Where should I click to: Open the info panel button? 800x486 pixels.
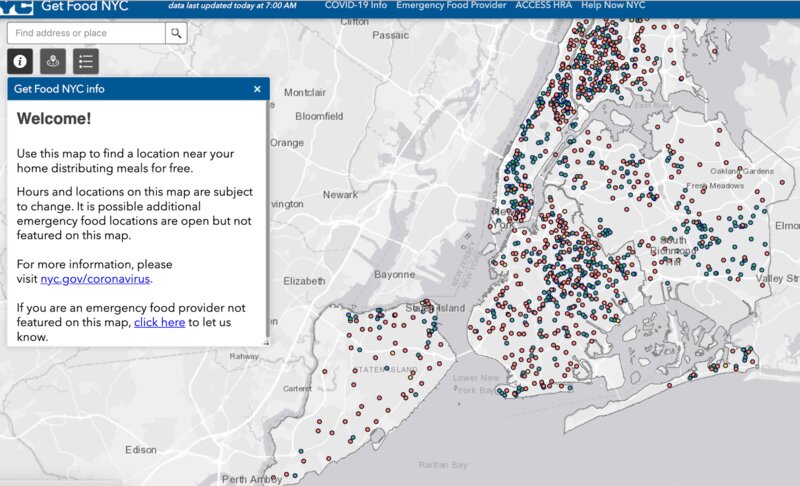point(20,61)
